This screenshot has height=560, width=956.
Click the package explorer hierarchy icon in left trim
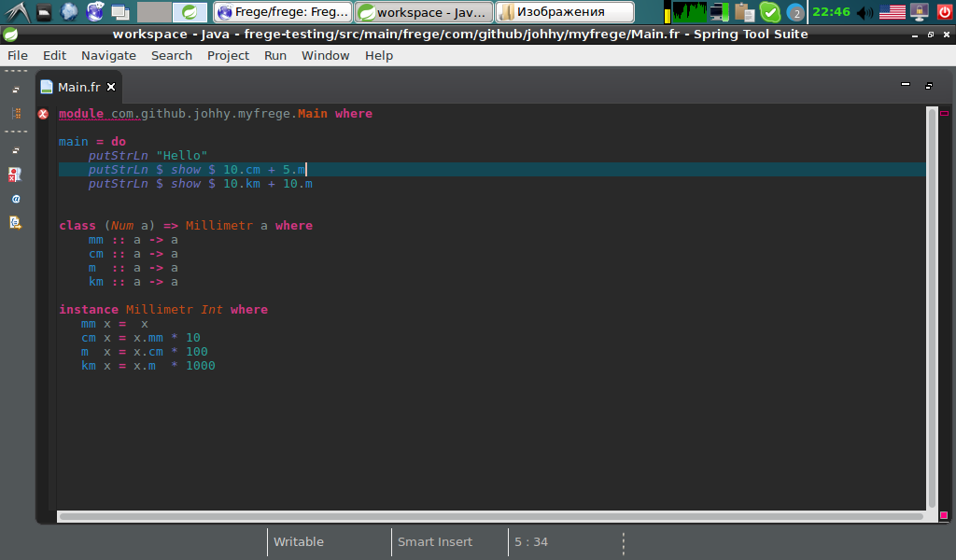(x=16, y=113)
